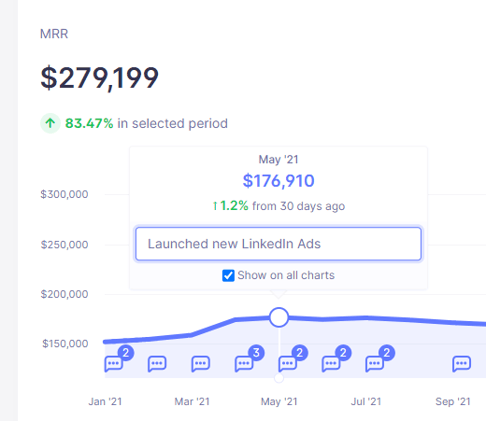Click the Sep '21 annotation comment icon
Image resolution: width=486 pixels, height=421 pixels.
461,363
